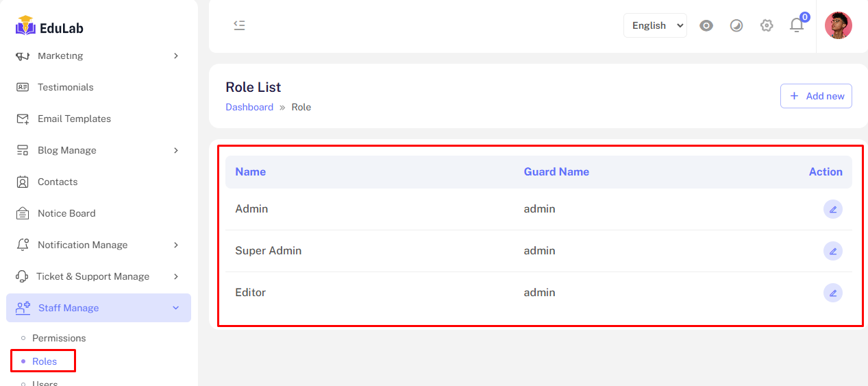Toggle dark mode with the theme icon

tap(736, 25)
